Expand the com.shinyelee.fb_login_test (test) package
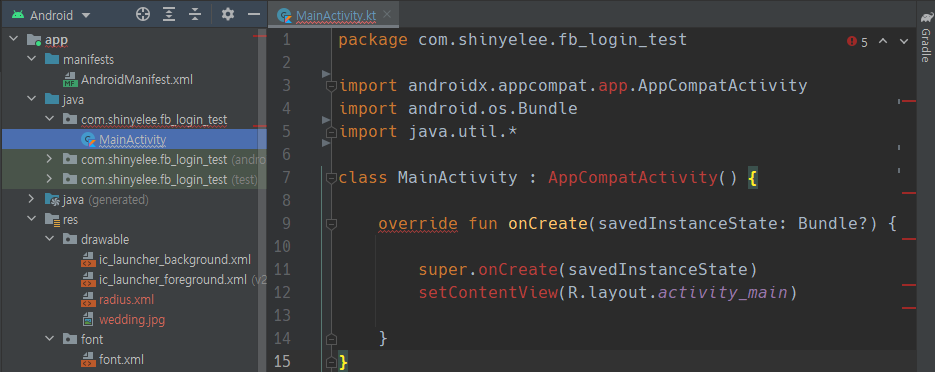This screenshot has height=372, width=935. tap(50, 179)
